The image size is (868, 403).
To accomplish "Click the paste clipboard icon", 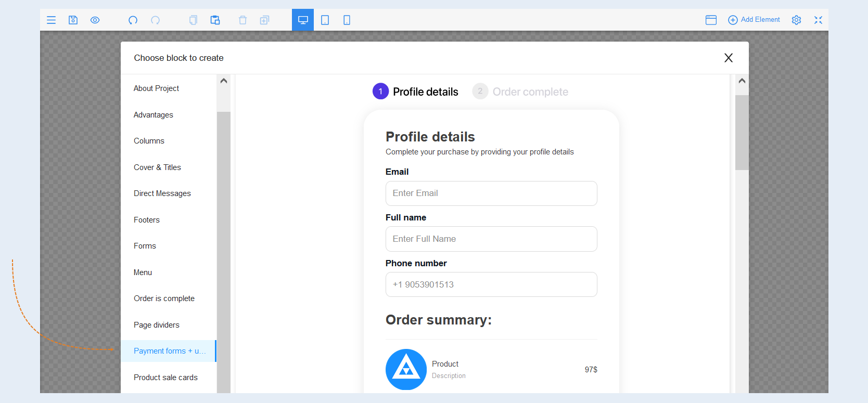I will tap(215, 20).
